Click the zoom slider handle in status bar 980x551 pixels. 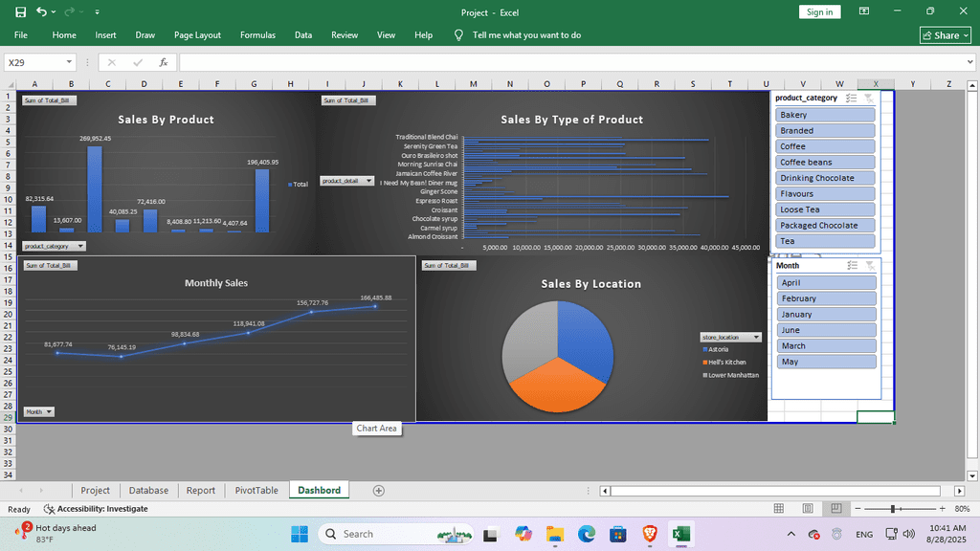tap(893, 509)
